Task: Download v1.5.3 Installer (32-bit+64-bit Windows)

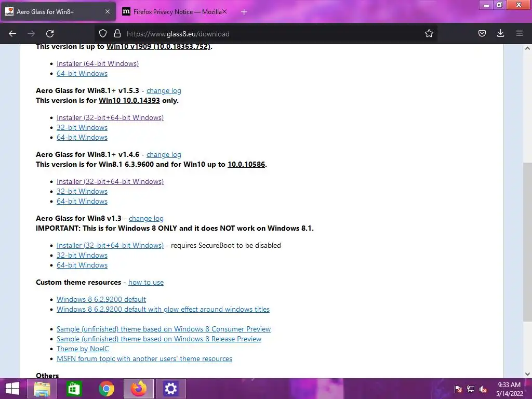Action: click(110, 117)
